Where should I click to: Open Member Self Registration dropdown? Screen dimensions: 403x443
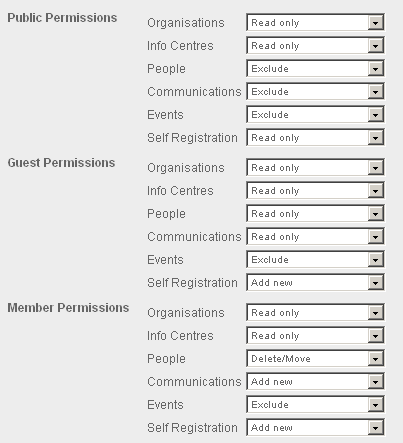[315, 428]
